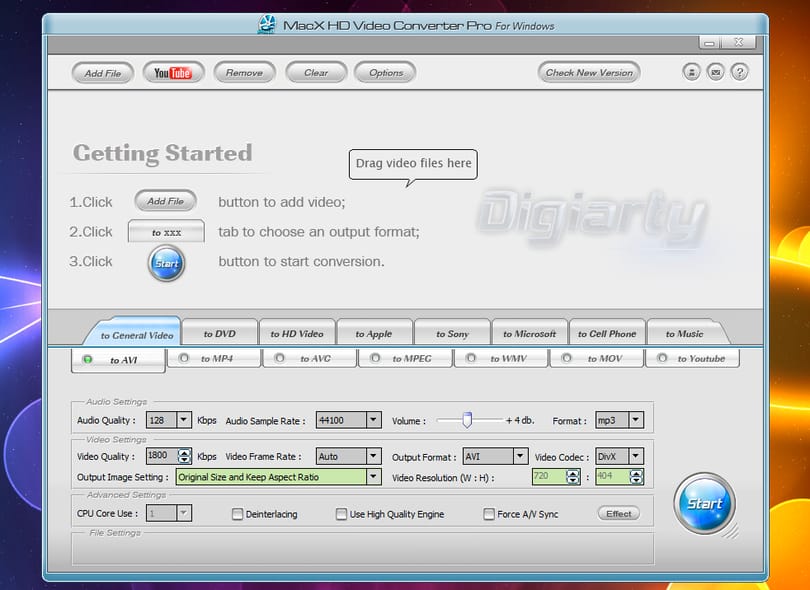Enable Use High Quality Engine checkbox

click(x=341, y=514)
